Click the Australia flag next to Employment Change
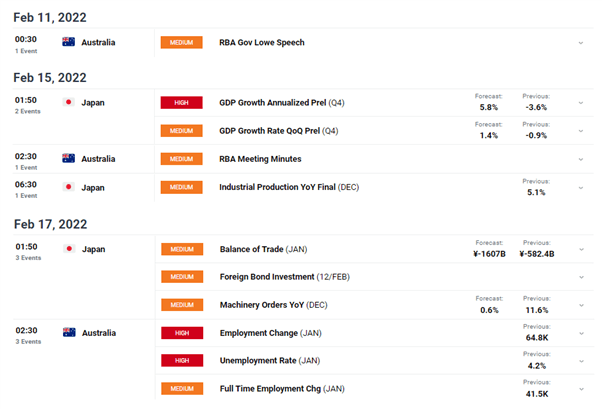The height and width of the screenshot is (409, 602). point(69,333)
